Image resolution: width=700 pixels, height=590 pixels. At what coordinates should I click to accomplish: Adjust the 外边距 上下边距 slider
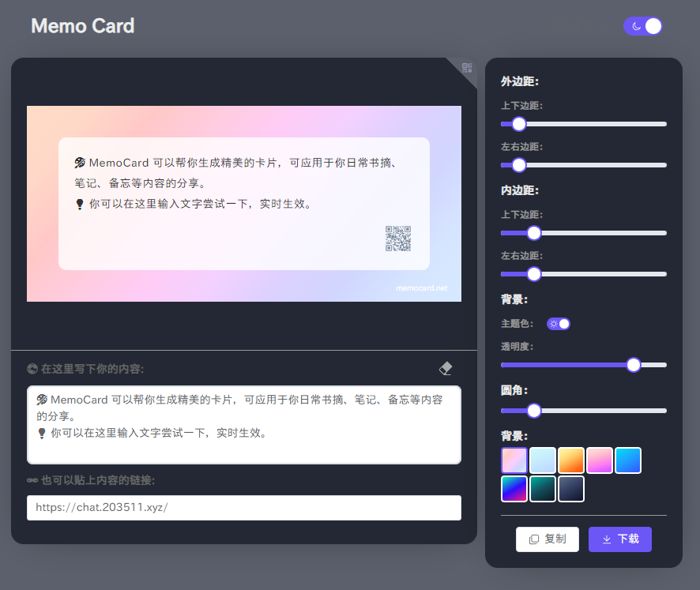(584, 124)
